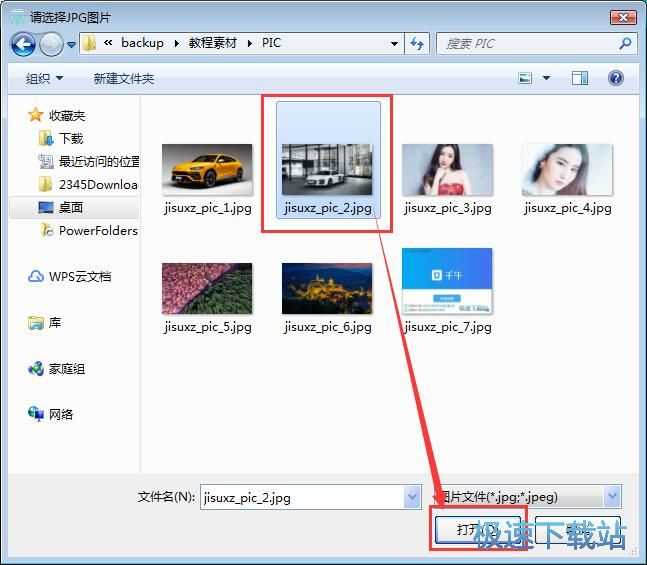Click the WPS云文档 cloud icon
647x565 pixels.
pos(35,276)
